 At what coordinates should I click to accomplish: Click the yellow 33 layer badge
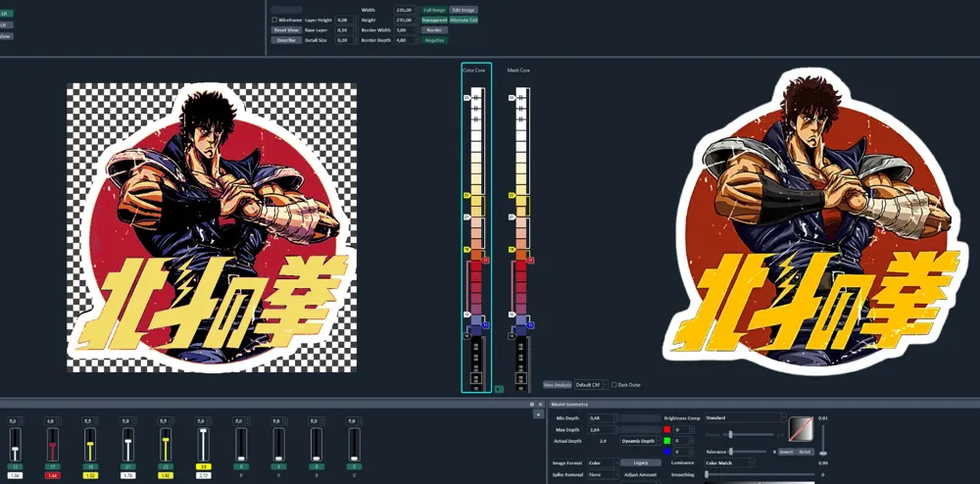coord(203,466)
